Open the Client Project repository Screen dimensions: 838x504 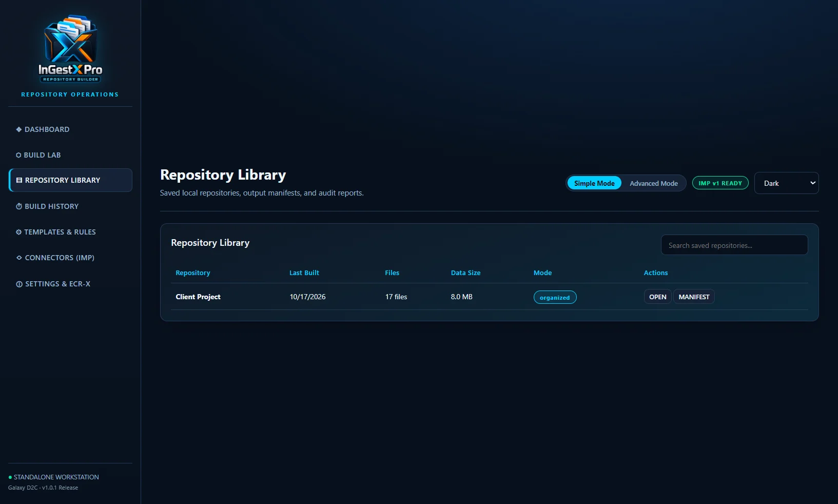(x=657, y=297)
